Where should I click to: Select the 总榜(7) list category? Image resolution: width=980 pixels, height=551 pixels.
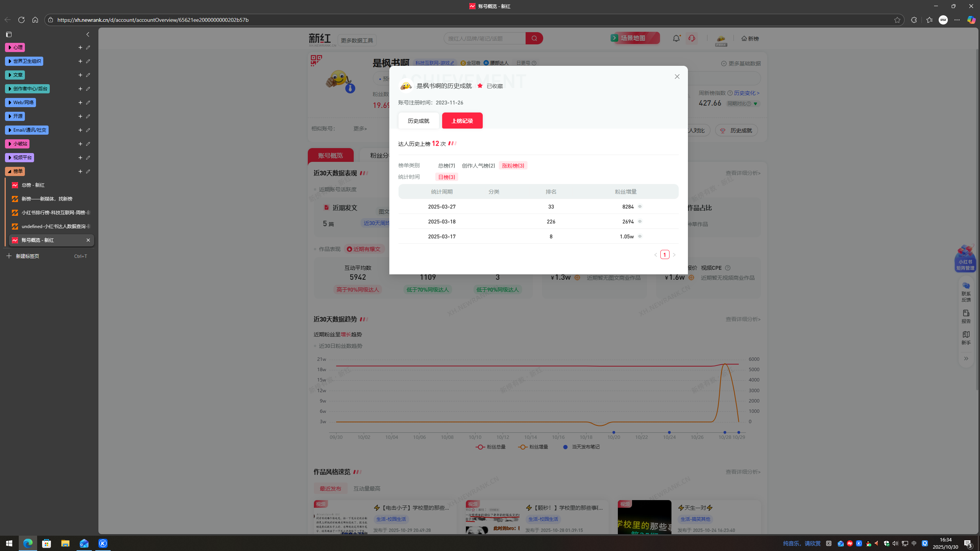[x=446, y=166]
